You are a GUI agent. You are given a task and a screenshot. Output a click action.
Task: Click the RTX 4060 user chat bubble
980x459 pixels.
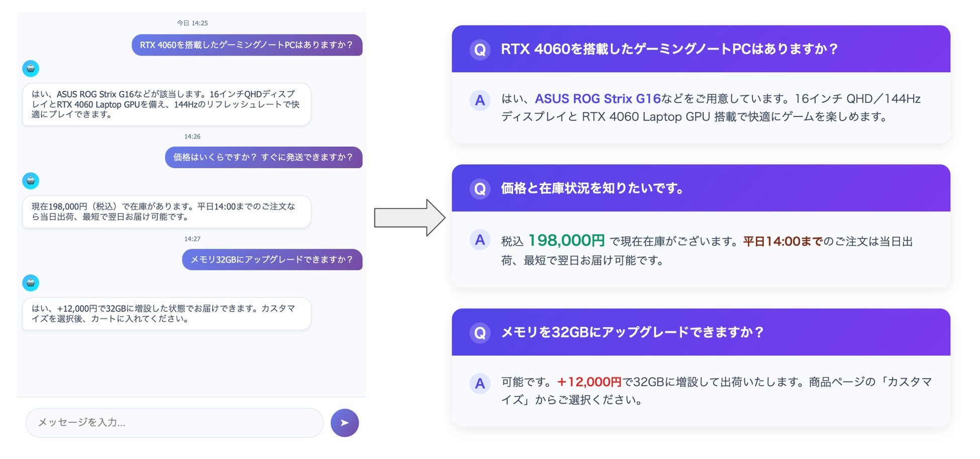[x=247, y=45]
